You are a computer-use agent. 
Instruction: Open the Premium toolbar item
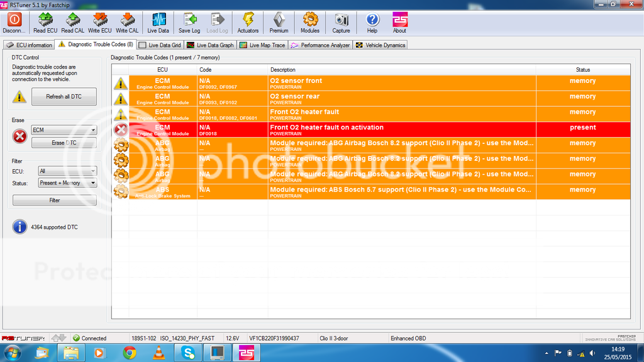(x=279, y=23)
